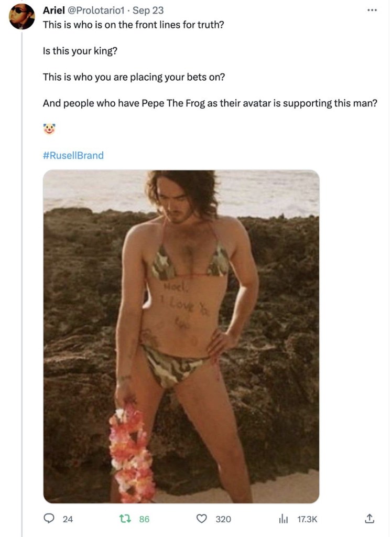Click the clown face emoji
The width and height of the screenshot is (392, 537).
[x=49, y=129]
